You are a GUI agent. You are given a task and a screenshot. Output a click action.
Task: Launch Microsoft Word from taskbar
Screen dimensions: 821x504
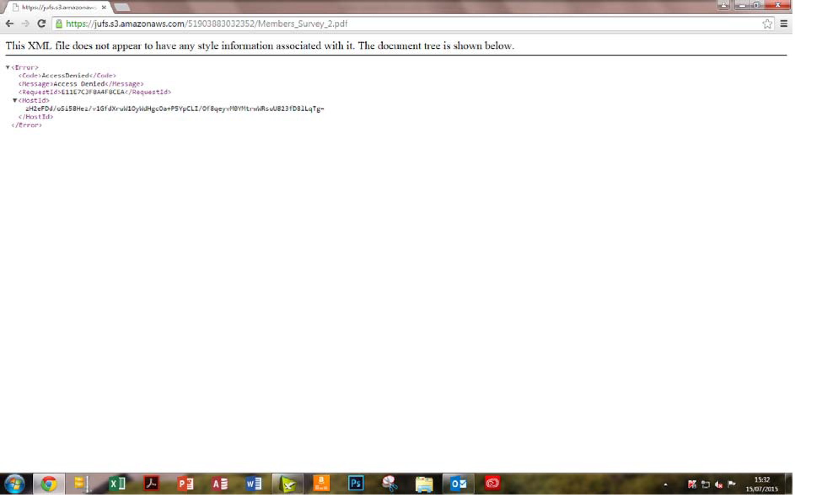(253, 483)
